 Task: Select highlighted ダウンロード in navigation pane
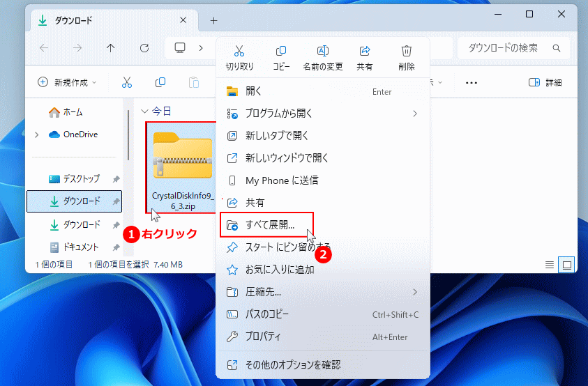(74, 201)
